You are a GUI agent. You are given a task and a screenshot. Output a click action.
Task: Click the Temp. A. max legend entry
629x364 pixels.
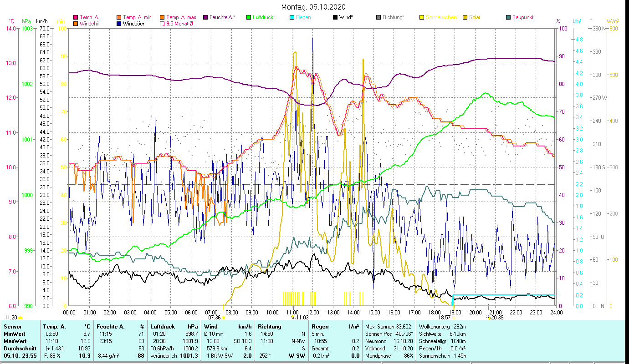click(181, 17)
